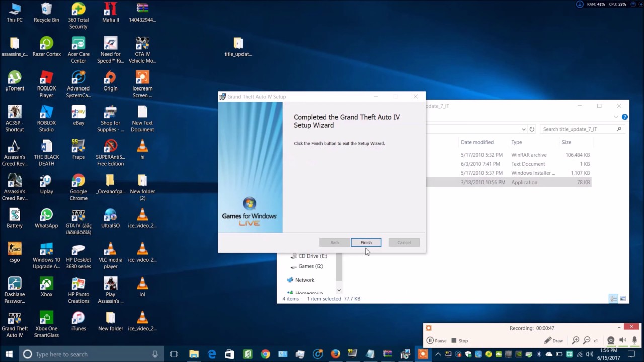Select the Grand Theft Auto IV desktop shortcut

click(x=15, y=323)
